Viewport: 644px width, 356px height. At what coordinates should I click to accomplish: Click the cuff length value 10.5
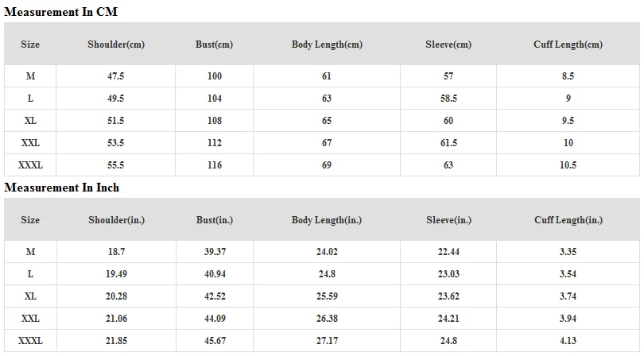point(568,165)
